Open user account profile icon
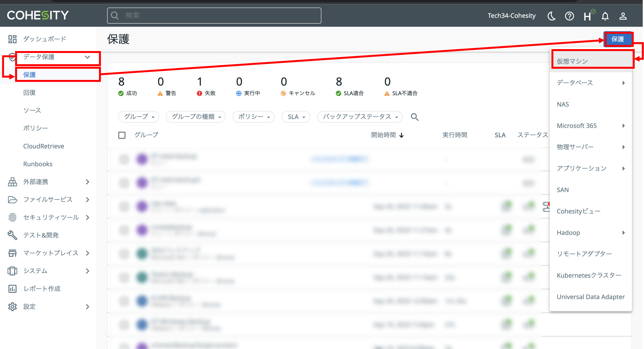 (623, 16)
